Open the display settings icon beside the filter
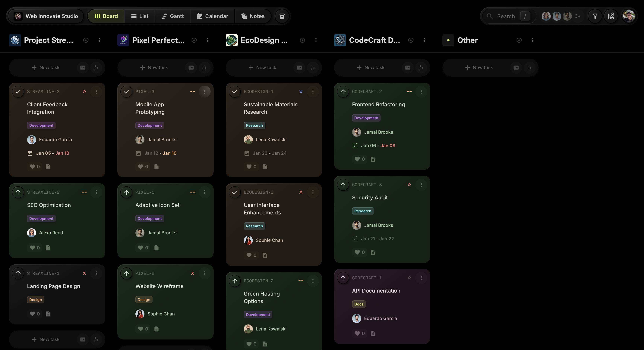The image size is (644, 350). pos(611,16)
